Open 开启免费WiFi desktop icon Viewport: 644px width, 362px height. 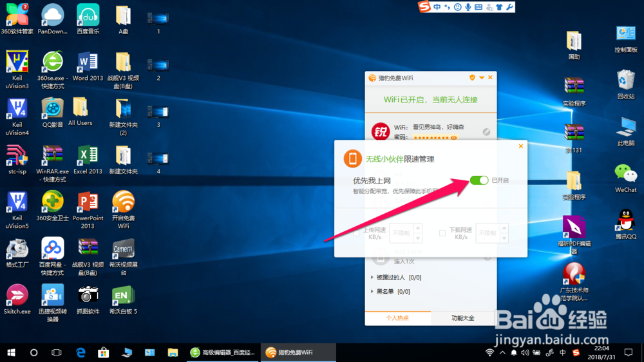[123, 210]
